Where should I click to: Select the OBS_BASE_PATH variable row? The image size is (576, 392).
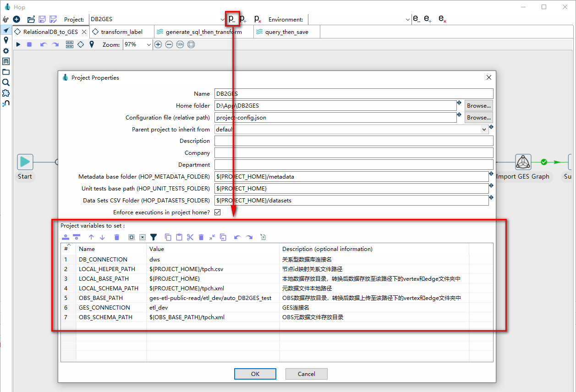click(101, 298)
